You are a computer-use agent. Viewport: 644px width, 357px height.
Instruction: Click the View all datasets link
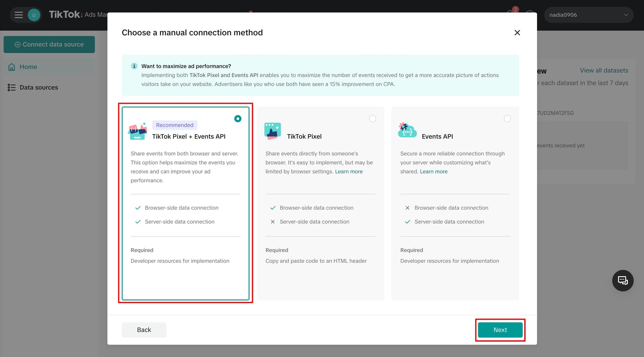coord(604,70)
